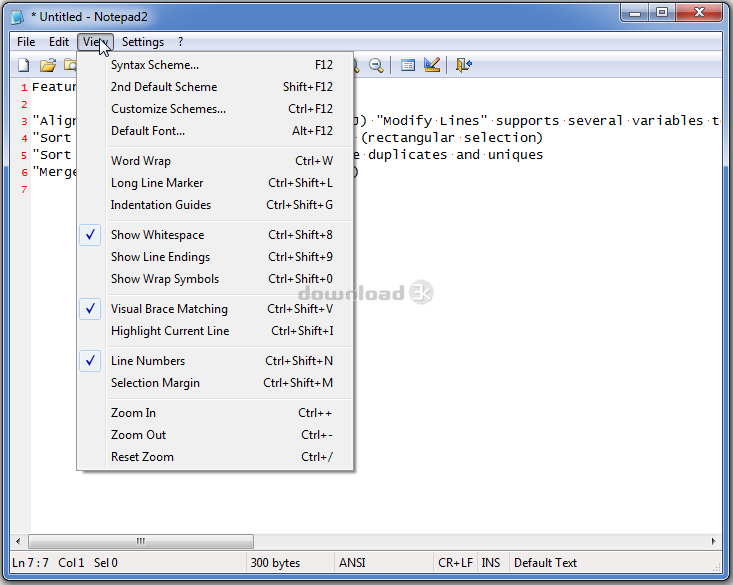Click the horizontal scrollbar right arrow
This screenshot has width=733, height=585.
pyautogui.click(x=713, y=541)
